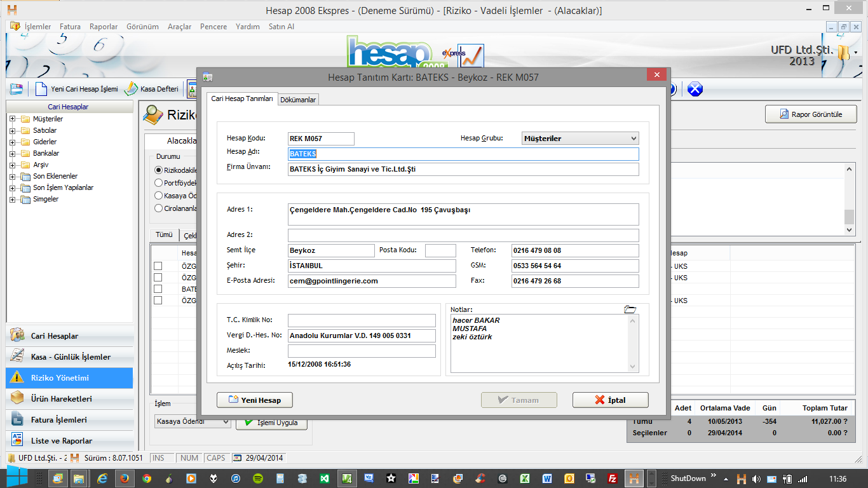The height and width of the screenshot is (488, 868).
Task: Open the İşlemler menu
Action: click(x=37, y=27)
